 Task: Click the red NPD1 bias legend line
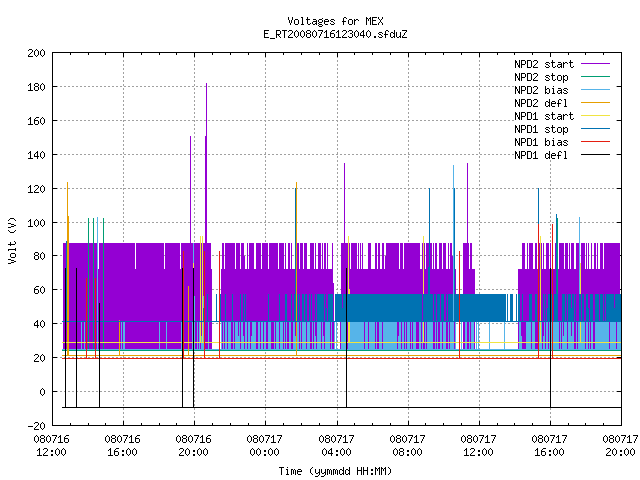point(595,142)
